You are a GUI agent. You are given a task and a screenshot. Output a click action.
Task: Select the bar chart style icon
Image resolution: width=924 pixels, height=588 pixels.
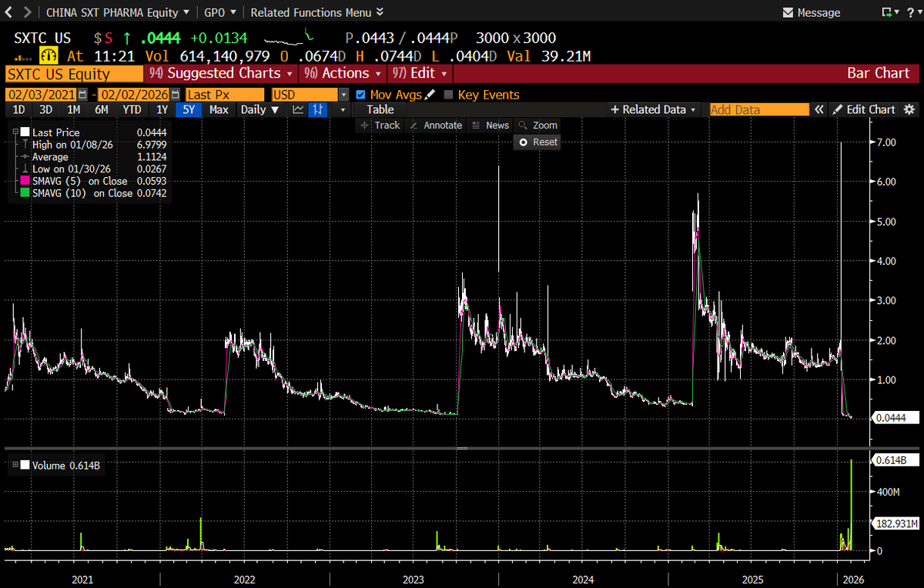point(317,109)
